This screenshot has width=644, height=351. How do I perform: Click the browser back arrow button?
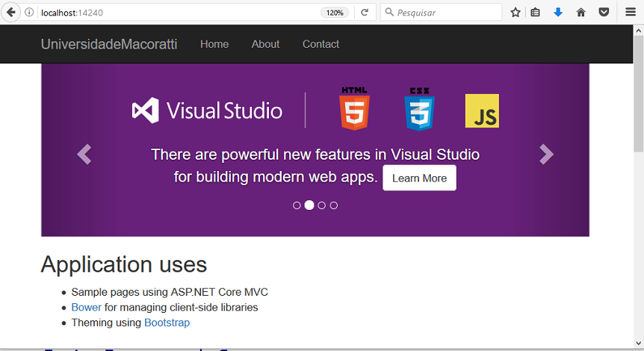[x=10, y=12]
